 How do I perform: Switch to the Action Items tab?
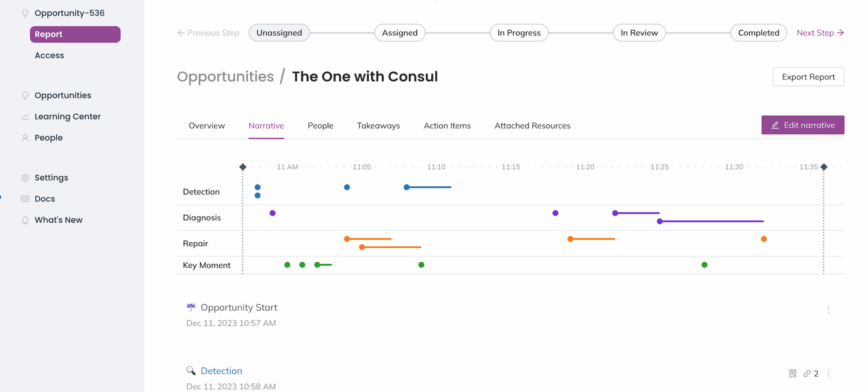tap(447, 126)
